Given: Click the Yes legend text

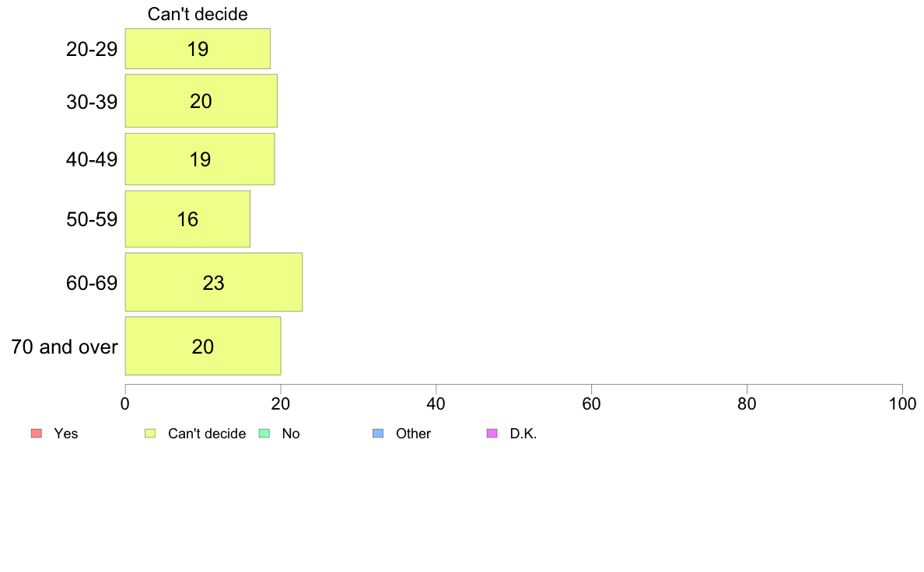Looking at the screenshot, I should point(66,434).
